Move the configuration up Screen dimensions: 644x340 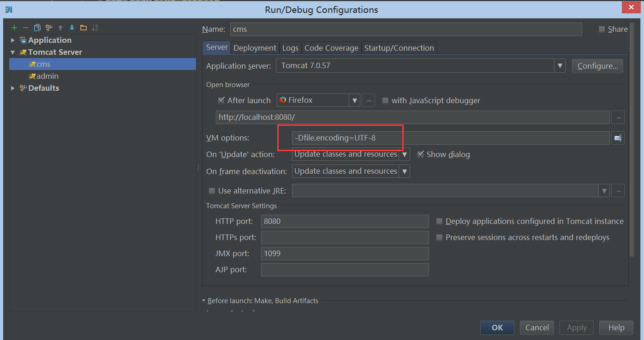click(x=60, y=28)
